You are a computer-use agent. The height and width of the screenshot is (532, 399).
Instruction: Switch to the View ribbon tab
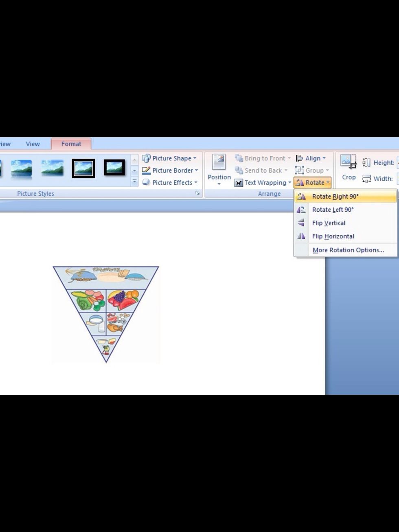(x=33, y=144)
